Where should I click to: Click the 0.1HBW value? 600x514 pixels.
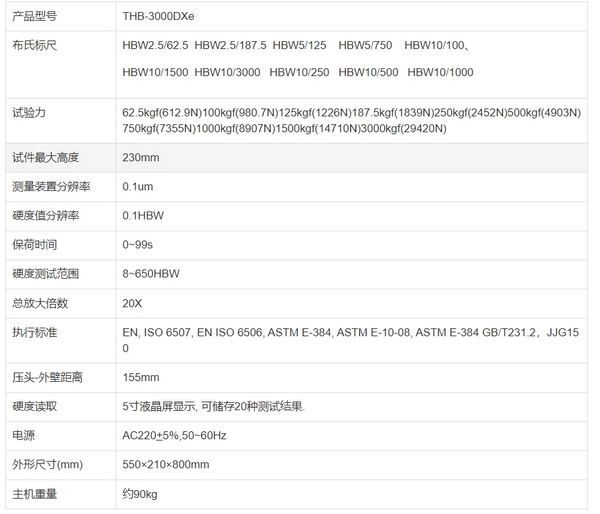pyautogui.click(x=143, y=216)
